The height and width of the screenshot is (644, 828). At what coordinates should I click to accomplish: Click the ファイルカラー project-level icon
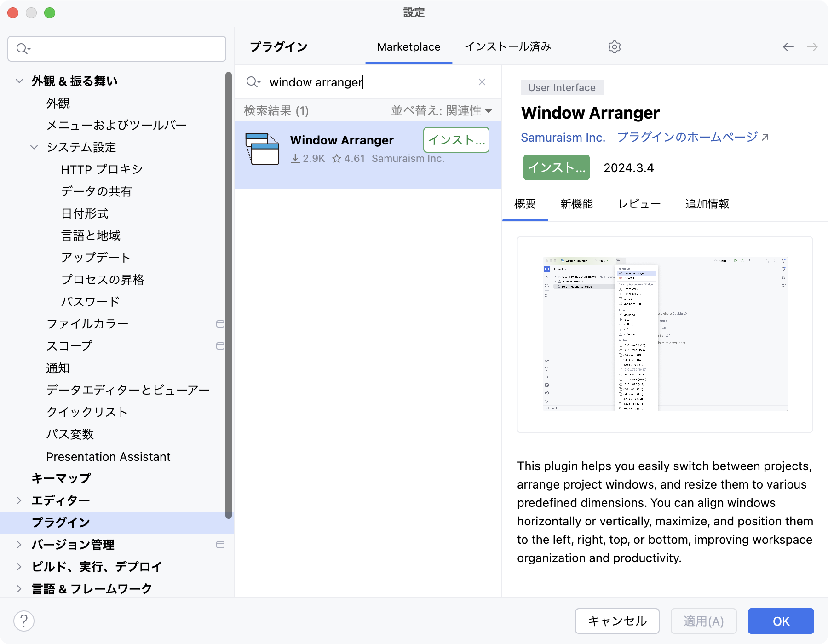pos(220,324)
